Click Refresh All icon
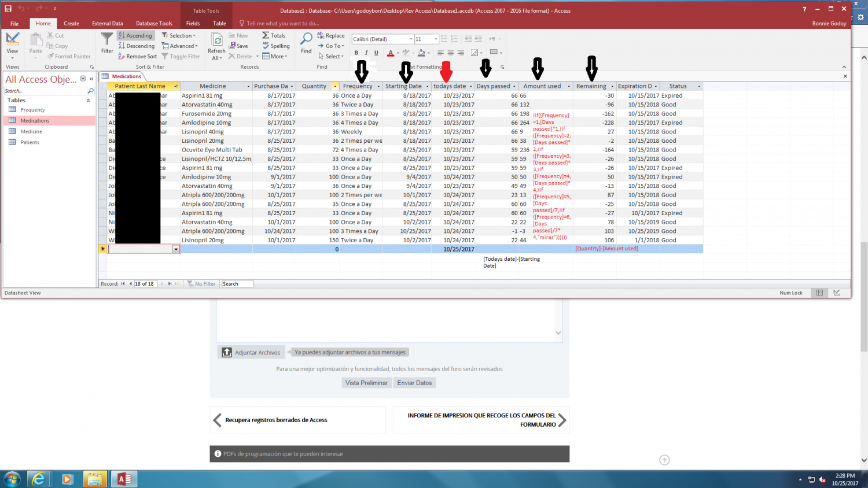This screenshot has height=488, width=868. (x=217, y=46)
